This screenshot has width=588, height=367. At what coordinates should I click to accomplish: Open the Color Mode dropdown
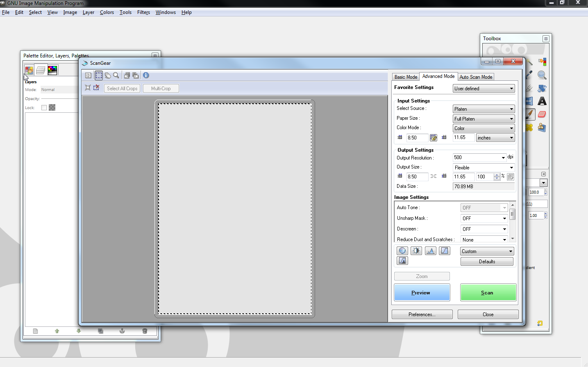click(484, 128)
